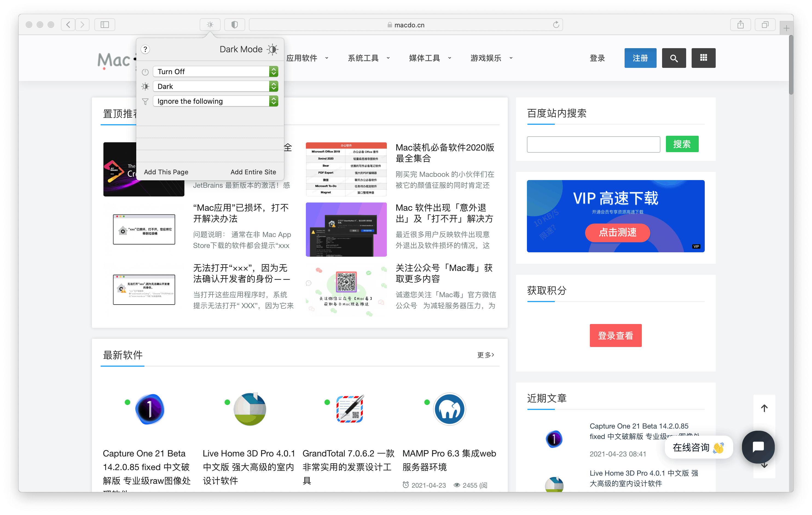
Task: Click the grid view icon
Action: (704, 57)
